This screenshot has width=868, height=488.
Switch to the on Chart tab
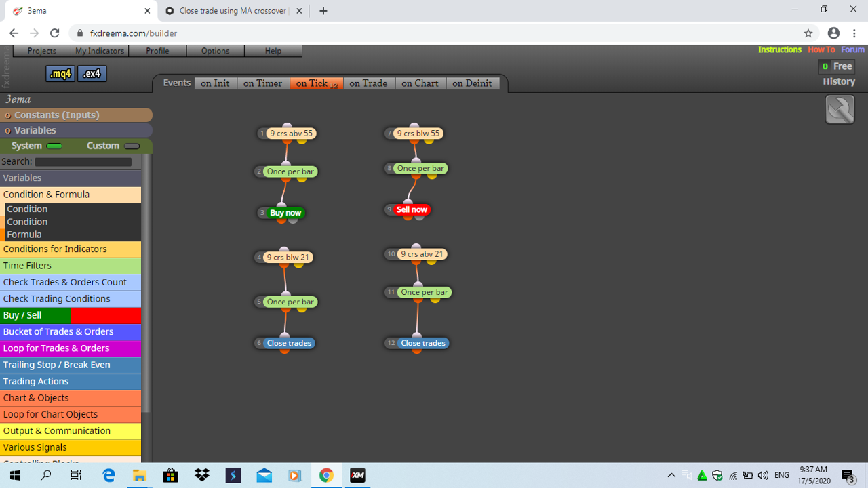coord(420,83)
